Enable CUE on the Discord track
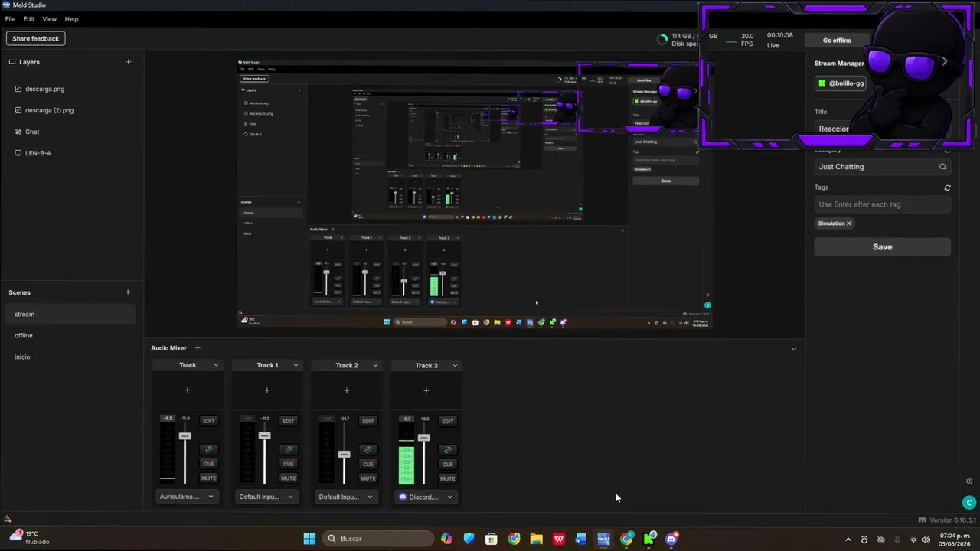 (x=448, y=464)
